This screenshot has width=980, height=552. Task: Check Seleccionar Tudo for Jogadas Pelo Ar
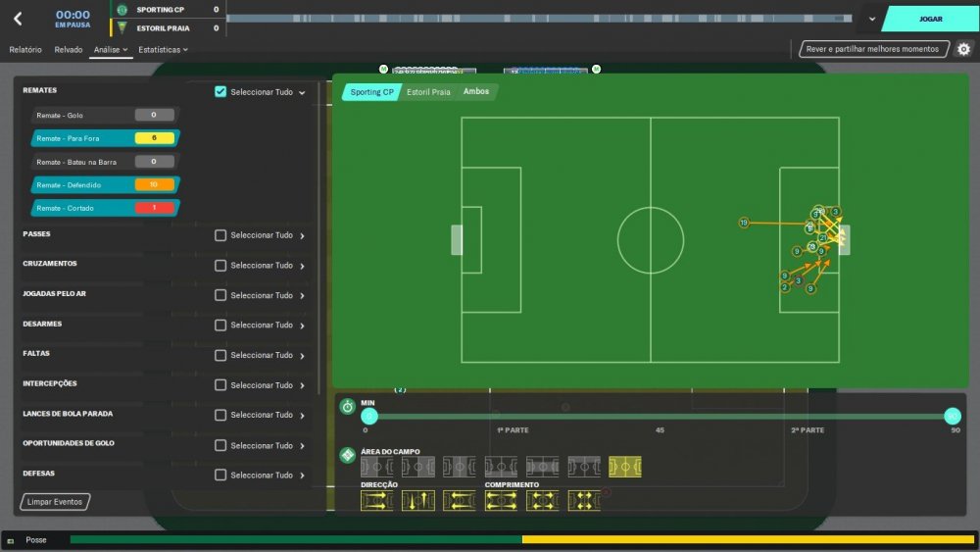point(220,295)
